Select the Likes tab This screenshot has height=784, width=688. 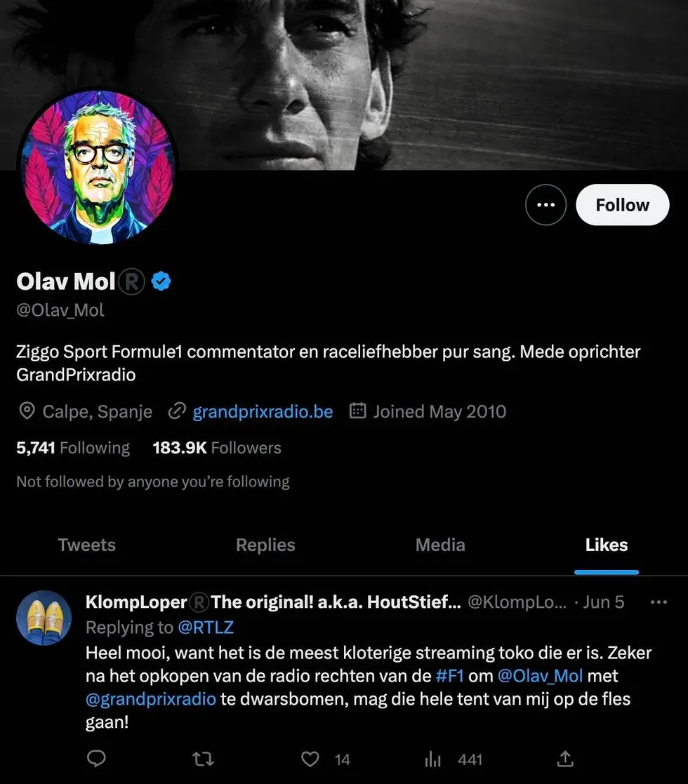pos(607,545)
